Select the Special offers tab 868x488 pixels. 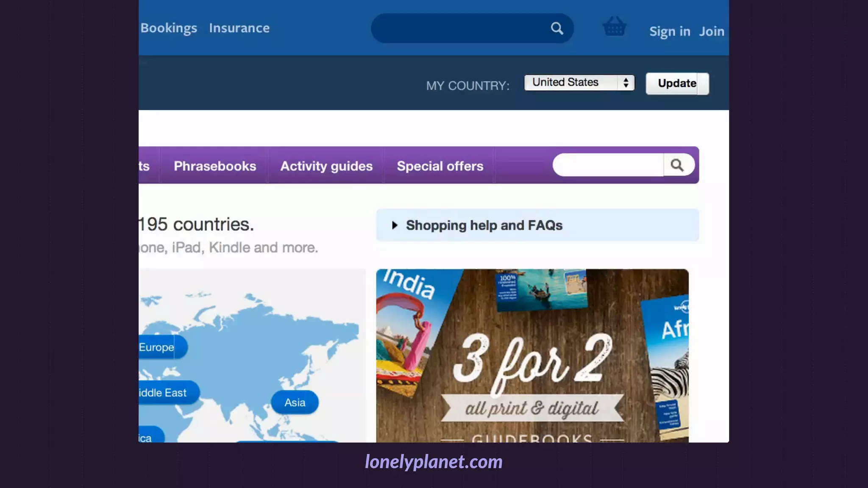(x=440, y=166)
